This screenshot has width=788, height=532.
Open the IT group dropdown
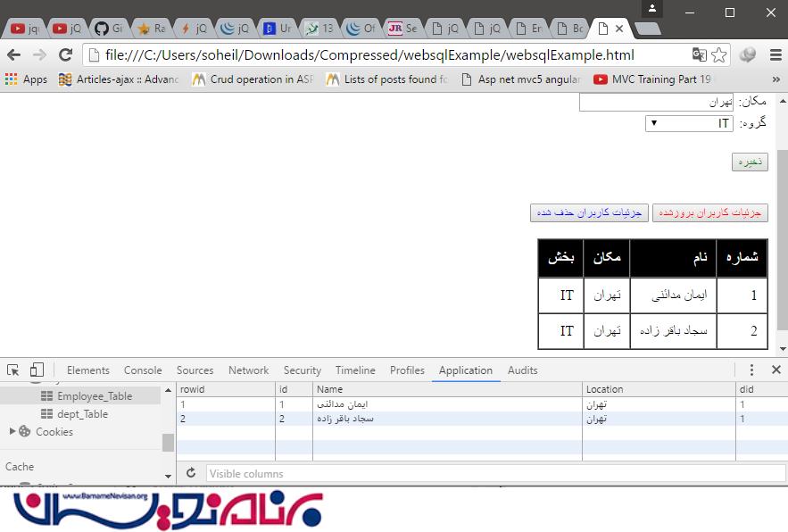pos(689,123)
